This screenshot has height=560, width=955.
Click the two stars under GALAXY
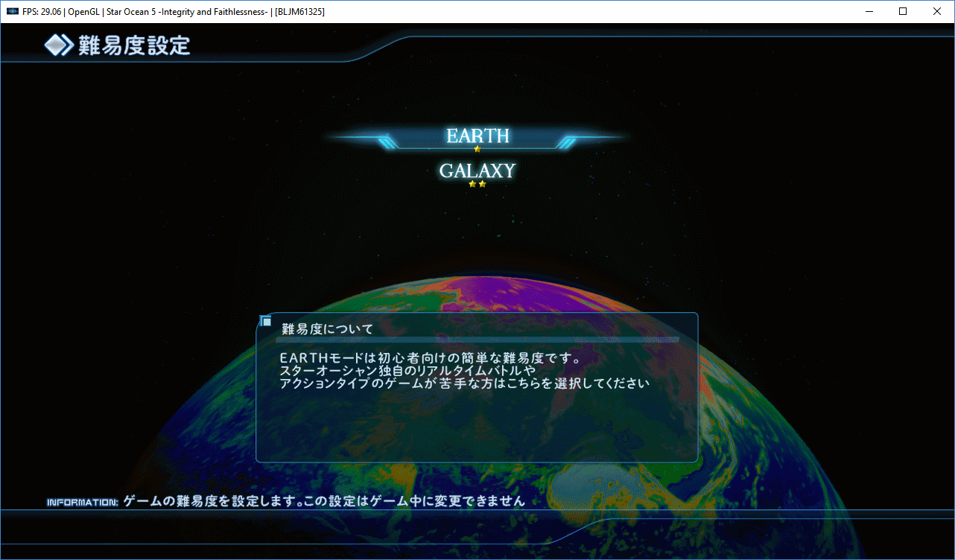point(477,184)
